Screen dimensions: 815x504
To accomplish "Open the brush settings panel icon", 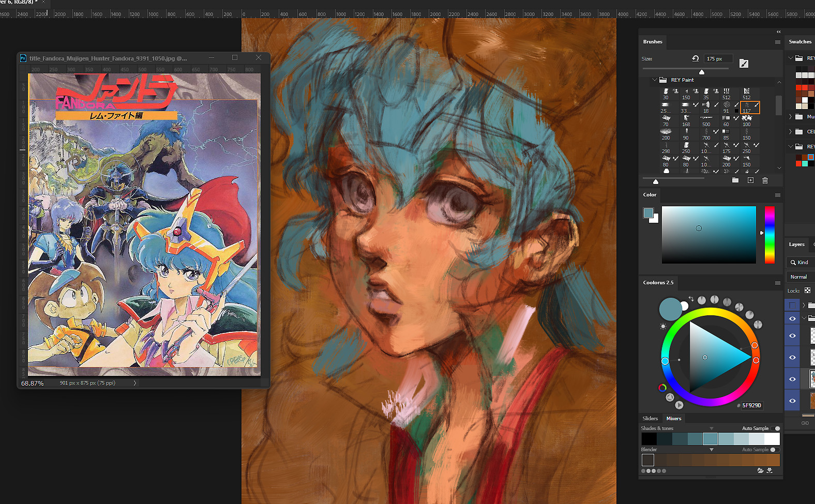I will tap(744, 63).
